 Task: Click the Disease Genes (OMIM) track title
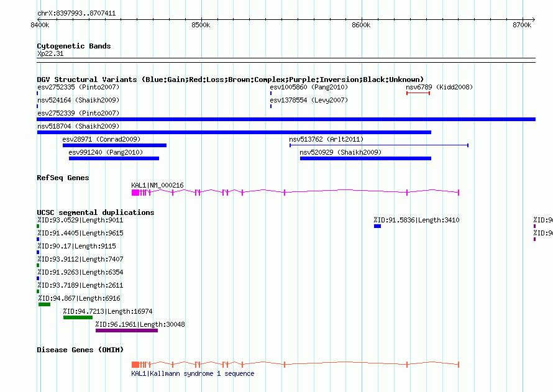coord(80,350)
